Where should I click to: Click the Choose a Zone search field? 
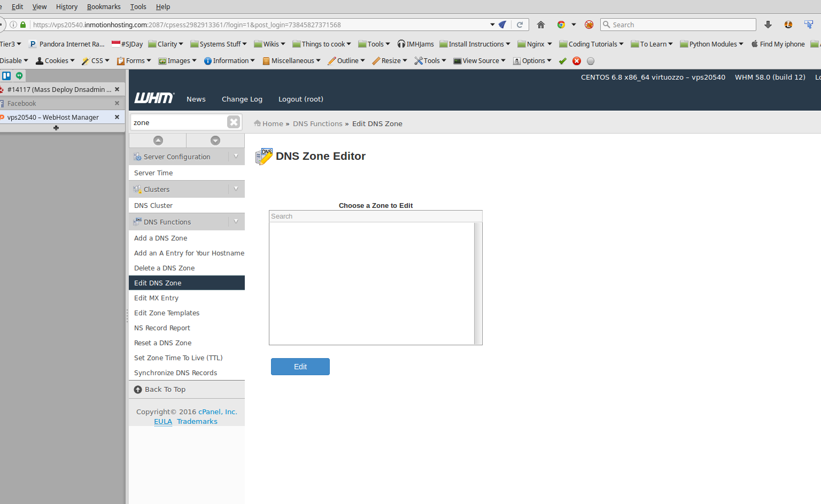point(375,216)
